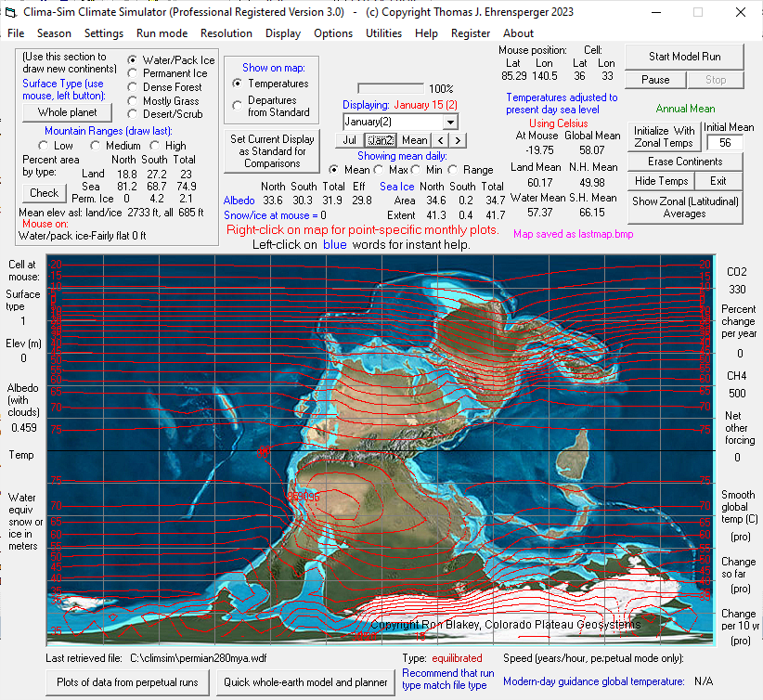Viewport: 763px width, 700px height.
Task: Open the About menu
Action: click(518, 33)
